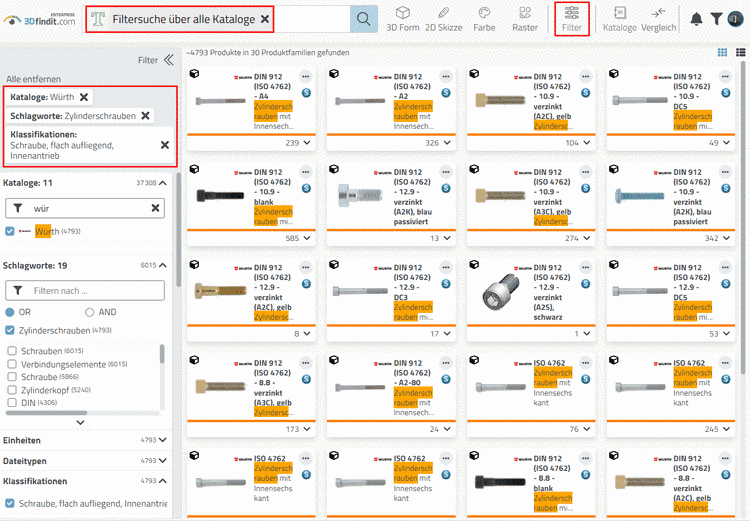
Task: Click price icon on DIN 912 A4 card
Action: point(306,93)
